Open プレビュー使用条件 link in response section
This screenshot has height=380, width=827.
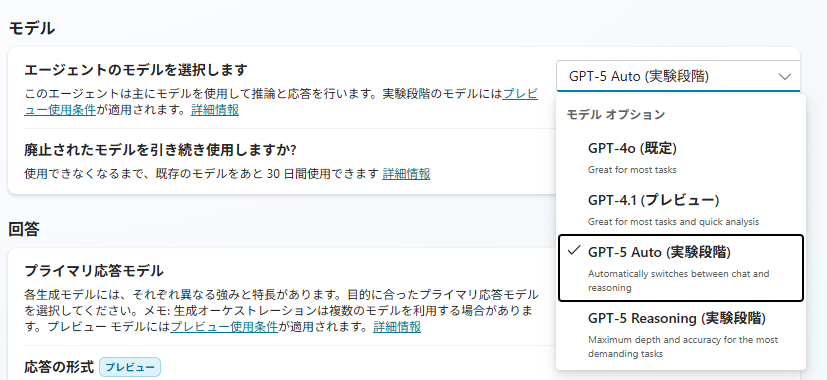(224, 326)
